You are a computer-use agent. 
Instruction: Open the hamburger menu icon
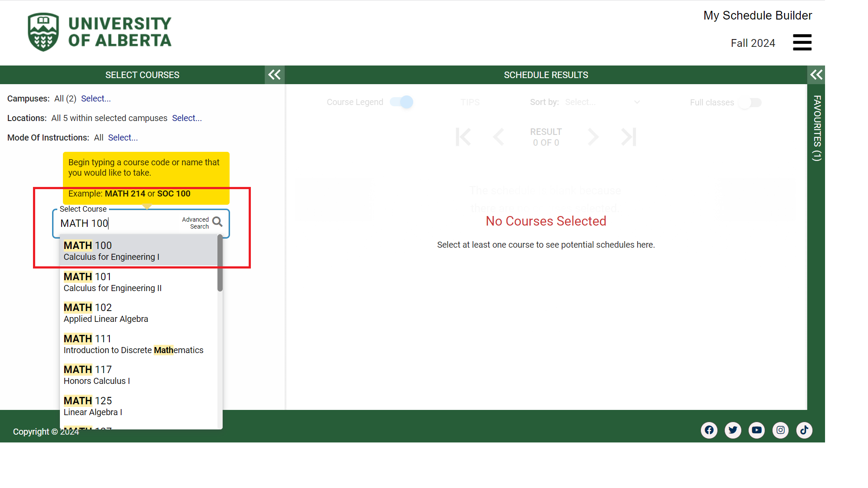coord(802,43)
